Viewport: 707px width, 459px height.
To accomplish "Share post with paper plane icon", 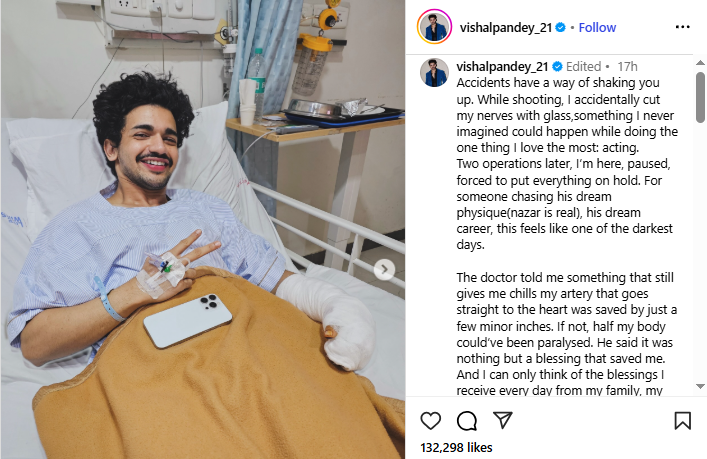I will coord(503,420).
